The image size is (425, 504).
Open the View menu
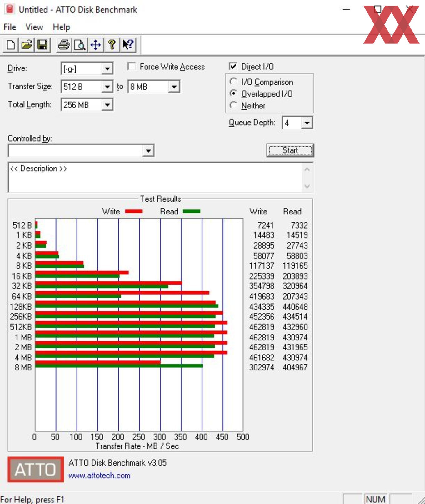[x=34, y=27]
